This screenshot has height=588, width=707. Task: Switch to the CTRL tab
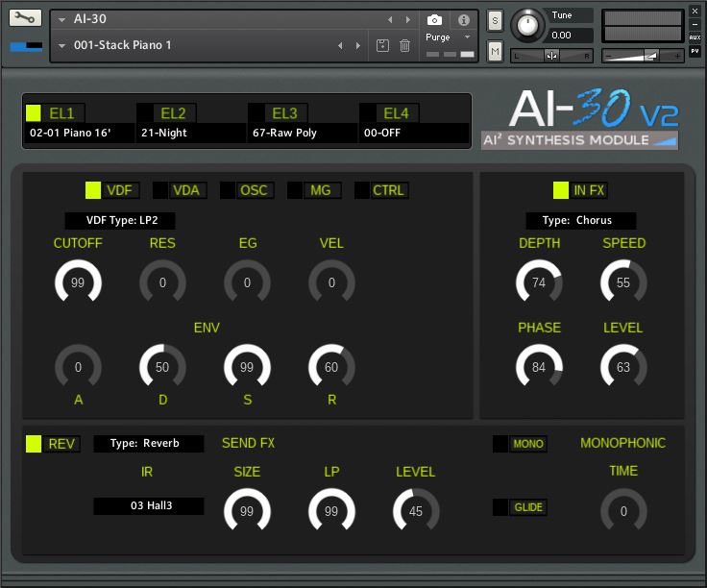[381, 190]
